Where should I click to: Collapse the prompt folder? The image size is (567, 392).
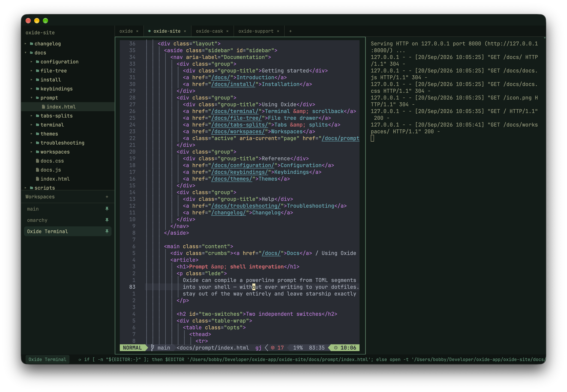[31, 98]
